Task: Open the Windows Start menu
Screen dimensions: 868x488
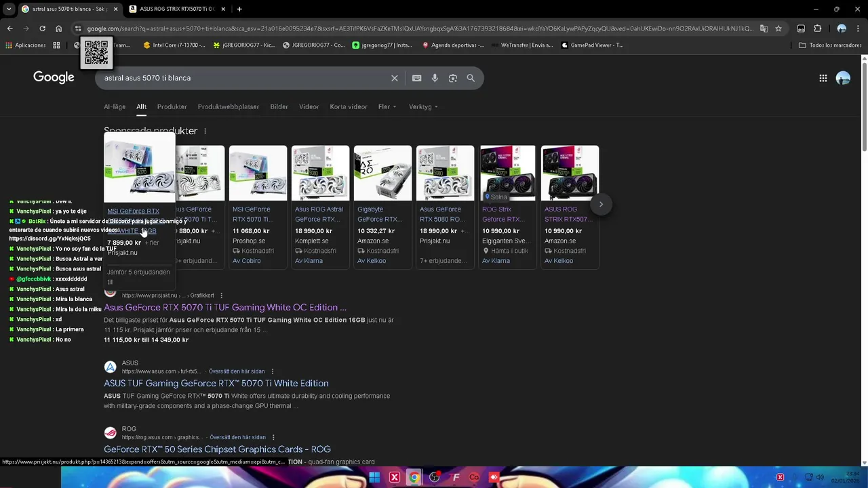Action: 374,477
